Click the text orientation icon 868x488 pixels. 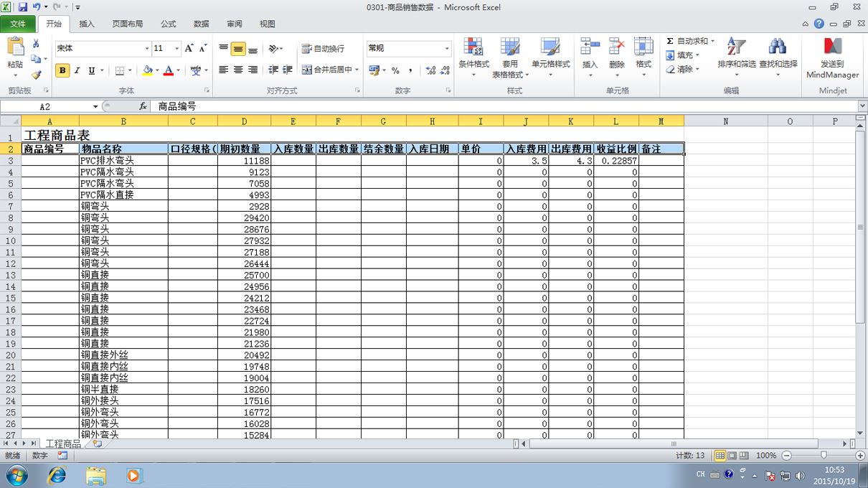[273, 49]
